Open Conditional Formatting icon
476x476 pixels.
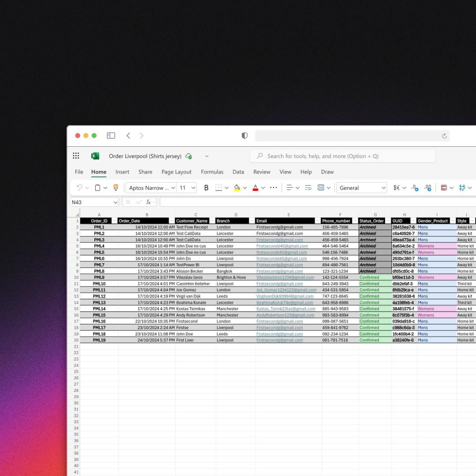[443, 188]
